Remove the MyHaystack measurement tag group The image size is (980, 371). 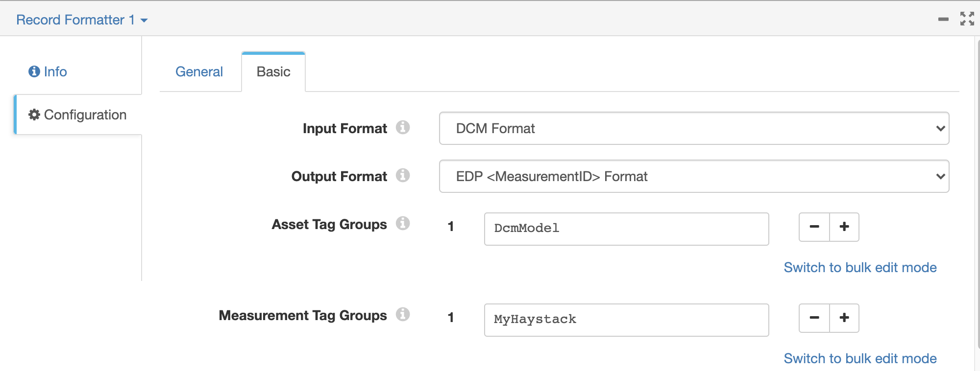pos(814,318)
